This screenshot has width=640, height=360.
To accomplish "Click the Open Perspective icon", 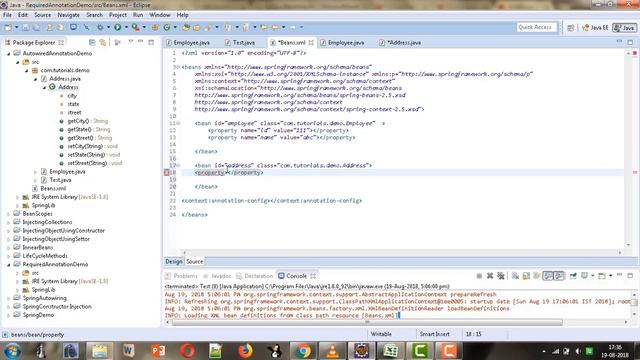I will tap(571, 27).
